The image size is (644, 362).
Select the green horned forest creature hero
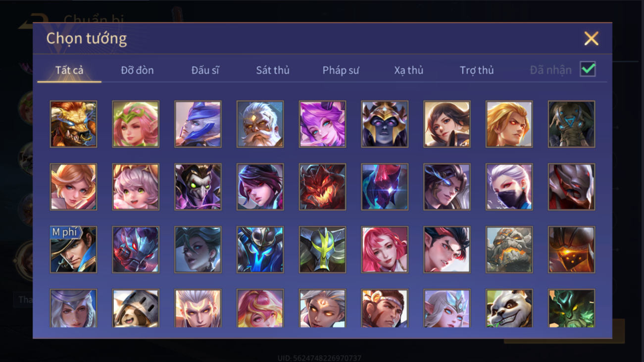coord(571,309)
